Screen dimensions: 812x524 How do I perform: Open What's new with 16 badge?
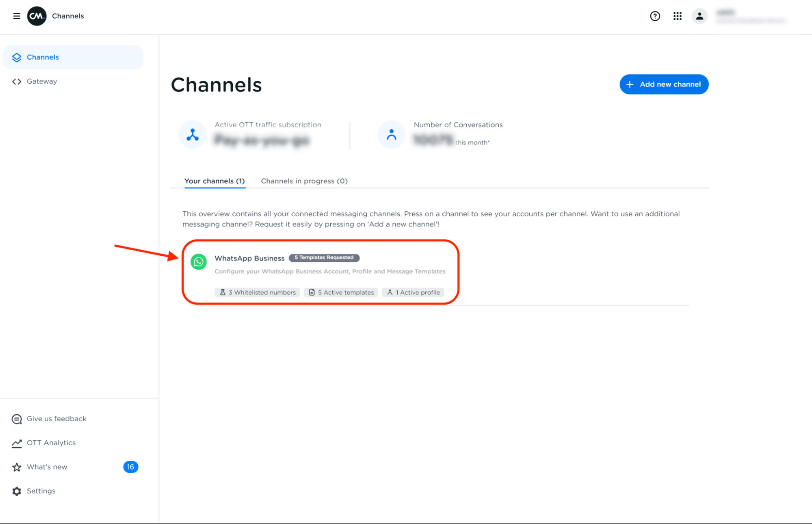click(x=47, y=467)
